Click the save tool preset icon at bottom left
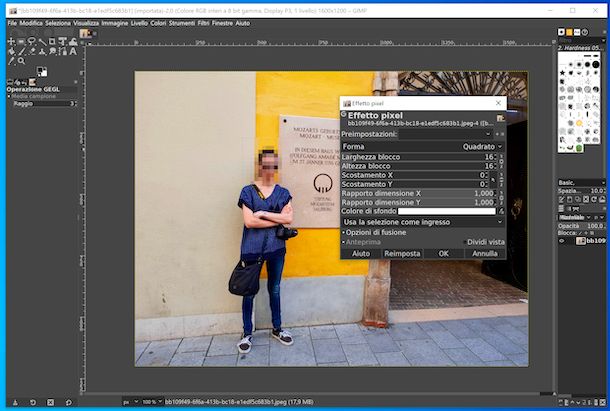 pyautogui.click(x=15, y=402)
